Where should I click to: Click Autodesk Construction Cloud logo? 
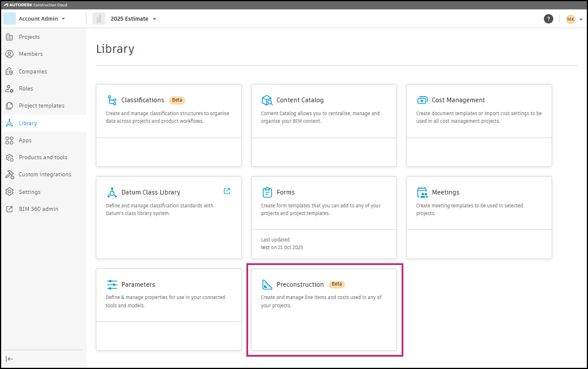click(36, 5)
